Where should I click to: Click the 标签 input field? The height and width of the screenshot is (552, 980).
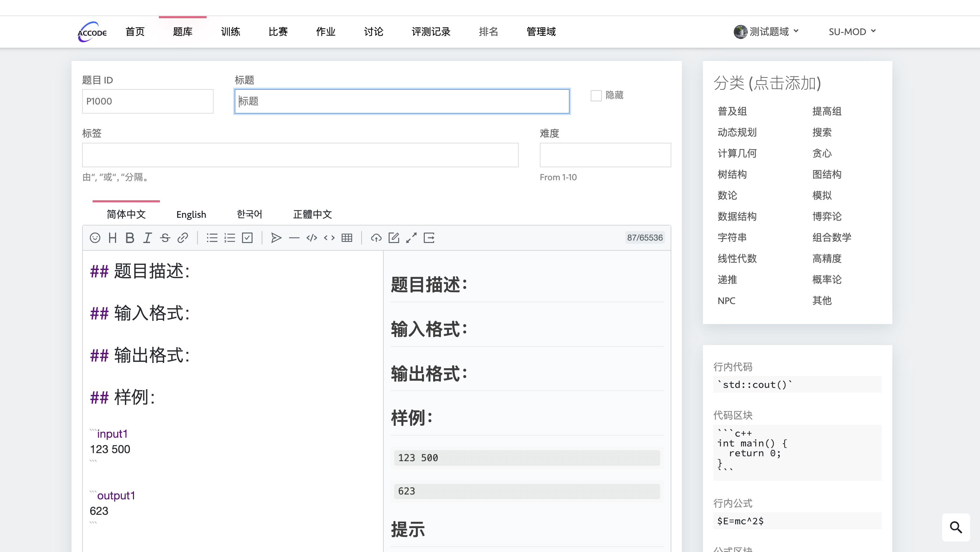300,155
